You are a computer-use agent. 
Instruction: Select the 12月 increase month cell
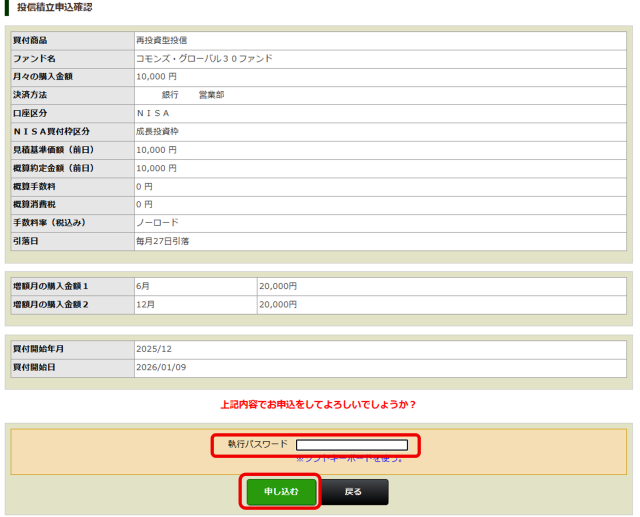[146, 304]
